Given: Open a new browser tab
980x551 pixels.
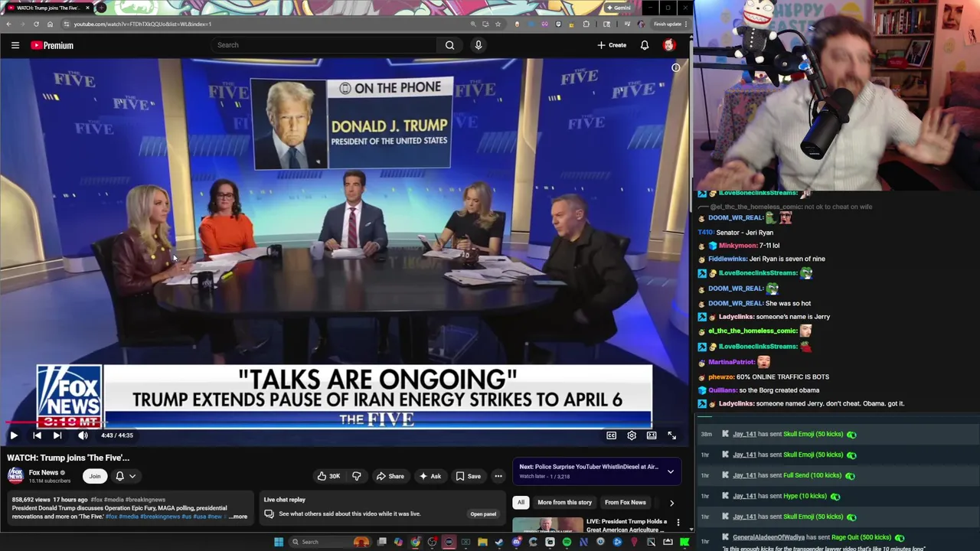Looking at the screenshot, I should tap(102, 8).
